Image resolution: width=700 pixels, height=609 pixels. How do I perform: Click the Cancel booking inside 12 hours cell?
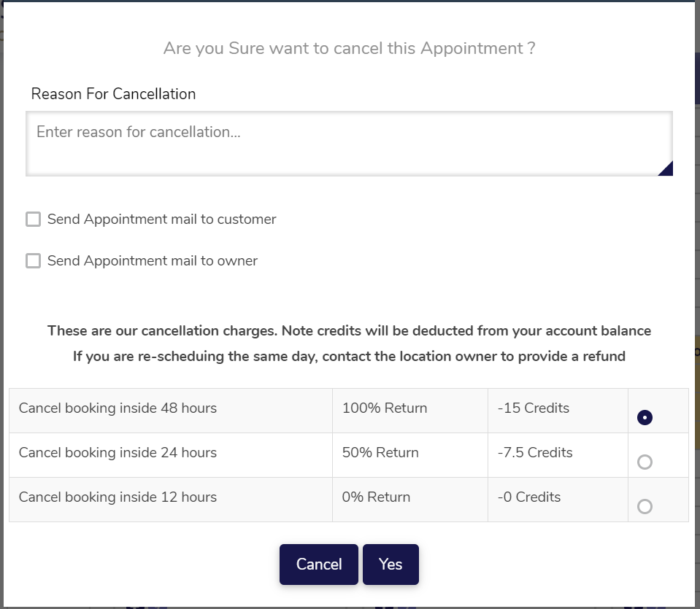[x=171, y=500]
